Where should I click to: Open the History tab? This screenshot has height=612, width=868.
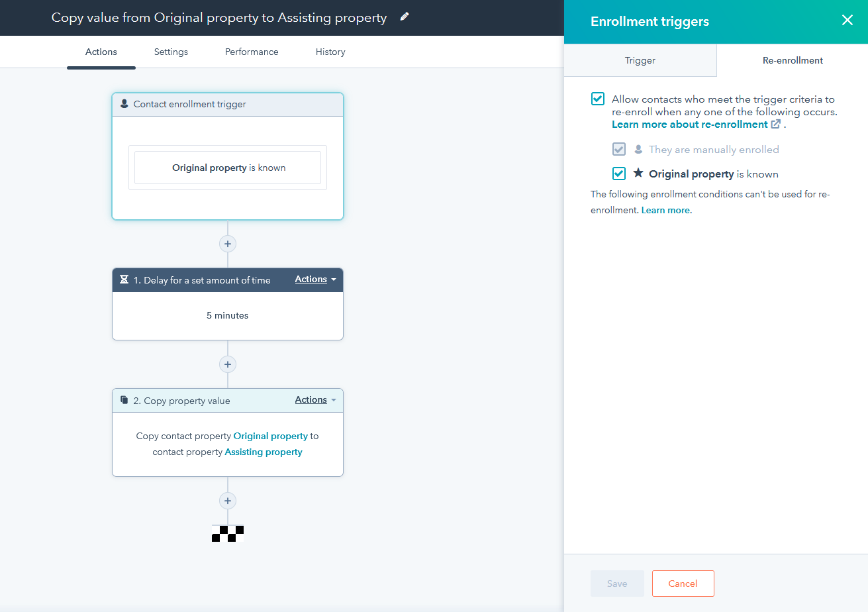[330, 52]
